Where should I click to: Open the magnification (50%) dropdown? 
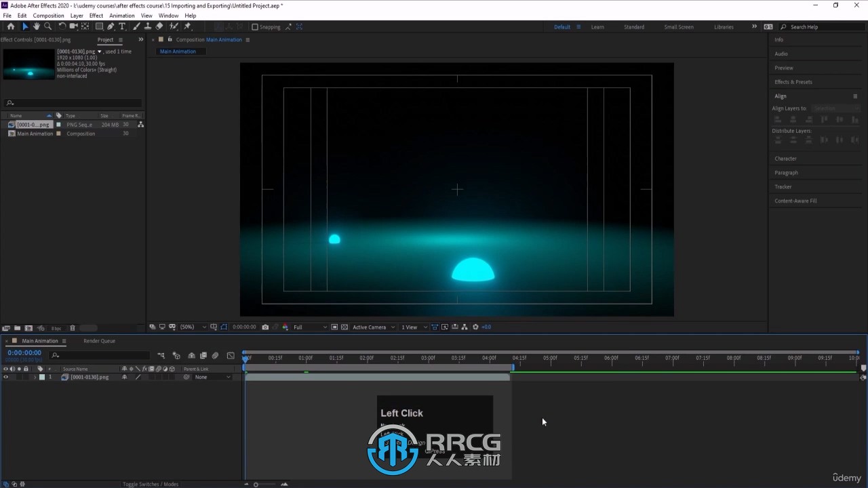[193, 327]
